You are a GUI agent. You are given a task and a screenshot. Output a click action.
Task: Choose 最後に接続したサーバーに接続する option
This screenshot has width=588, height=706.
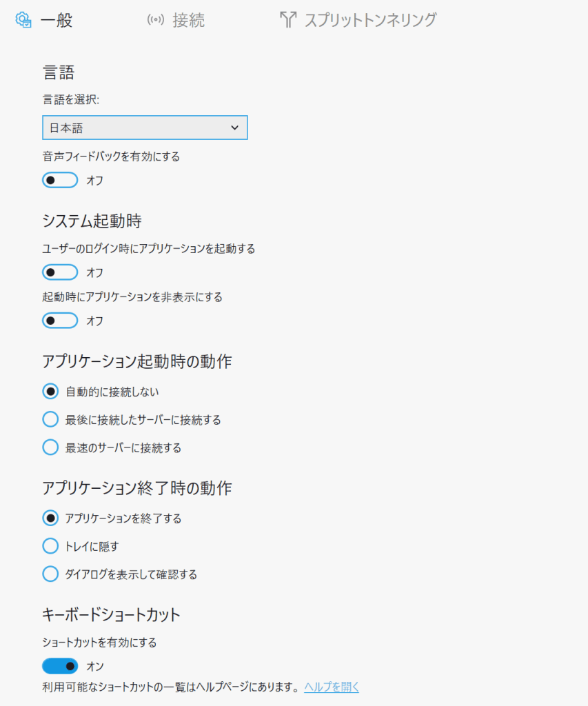[50, 419]
